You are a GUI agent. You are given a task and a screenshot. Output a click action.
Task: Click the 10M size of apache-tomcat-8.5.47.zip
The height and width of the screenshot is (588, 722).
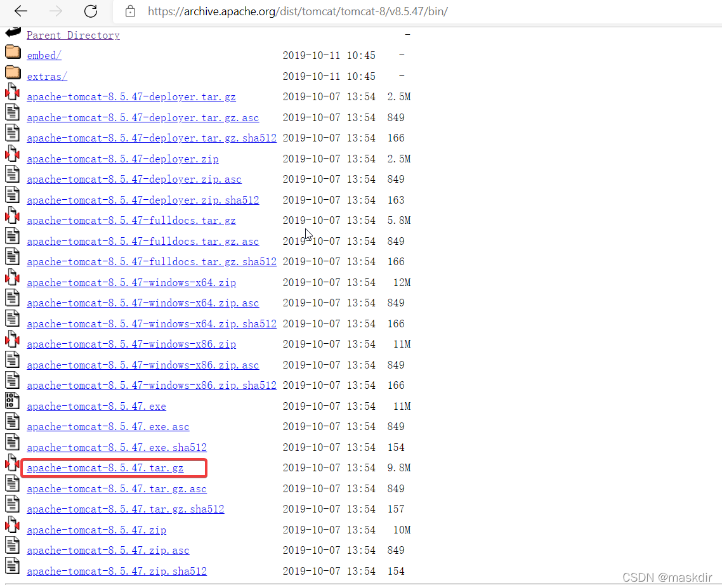click(402, 530)
